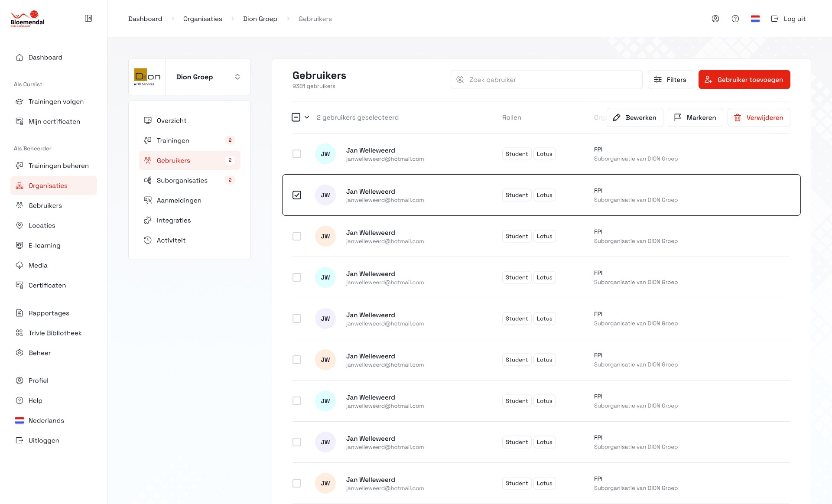Image resolution: width=832 pixels, height=504 pixels.
Task: Go to Organisaties breadcrumb link
Action: coord(202,19)
